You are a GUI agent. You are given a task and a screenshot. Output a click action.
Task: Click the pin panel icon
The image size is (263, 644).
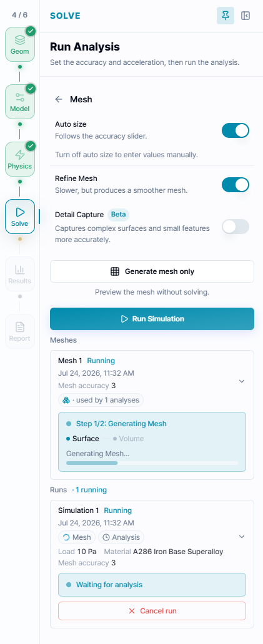(225, 16)
